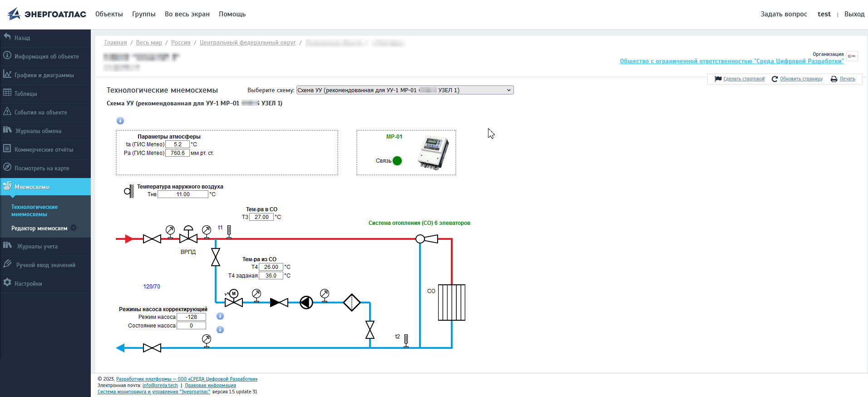Click the ta (ГИС Метео) value field
The width and height of the screenshot is (868, 397).
(x=178, y=144)
